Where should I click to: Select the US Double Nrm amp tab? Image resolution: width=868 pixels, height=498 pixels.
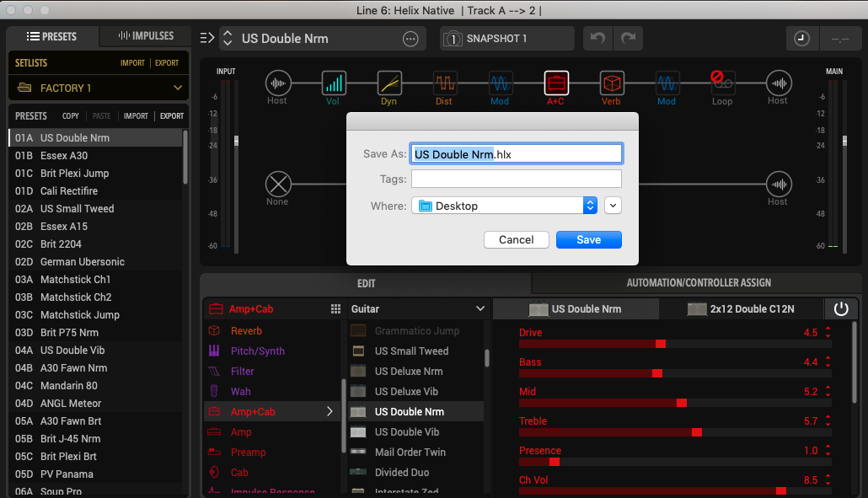[576, 308]
